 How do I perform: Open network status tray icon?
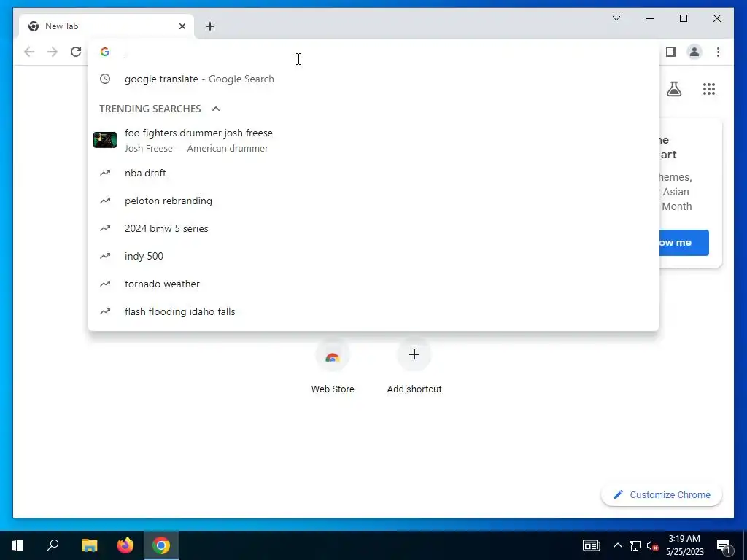pos(635,545)
